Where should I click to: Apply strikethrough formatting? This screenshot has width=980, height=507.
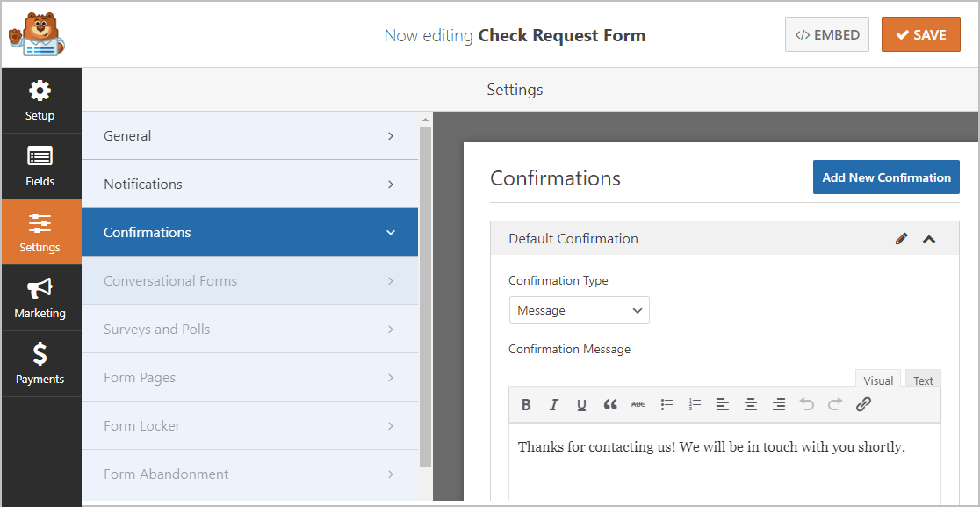point(638,404)
